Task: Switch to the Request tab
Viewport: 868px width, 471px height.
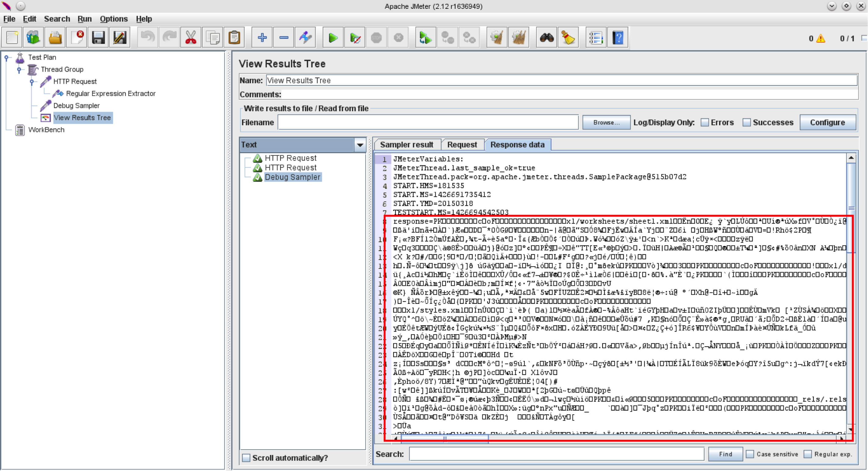Action: click(461, 145)
